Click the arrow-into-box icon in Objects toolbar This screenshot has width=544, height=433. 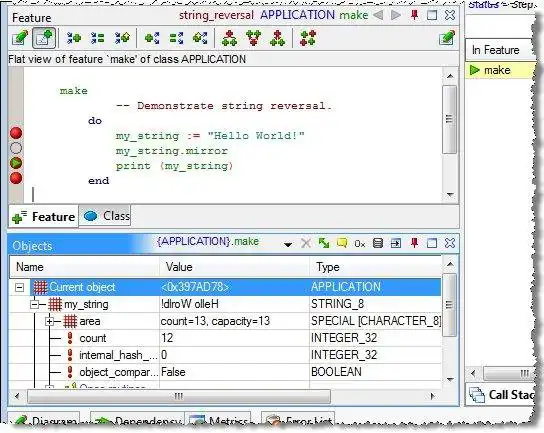point(396,243)
